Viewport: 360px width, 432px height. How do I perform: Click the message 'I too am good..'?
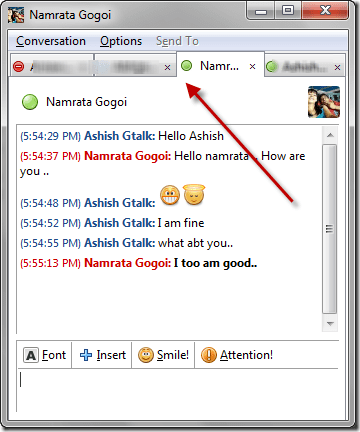[215, 263]
